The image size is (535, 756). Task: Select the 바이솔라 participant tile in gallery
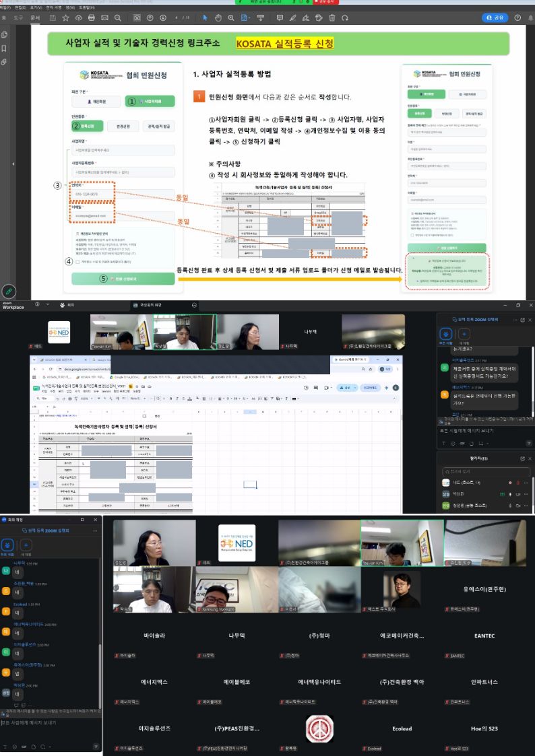tap(154, 636)
